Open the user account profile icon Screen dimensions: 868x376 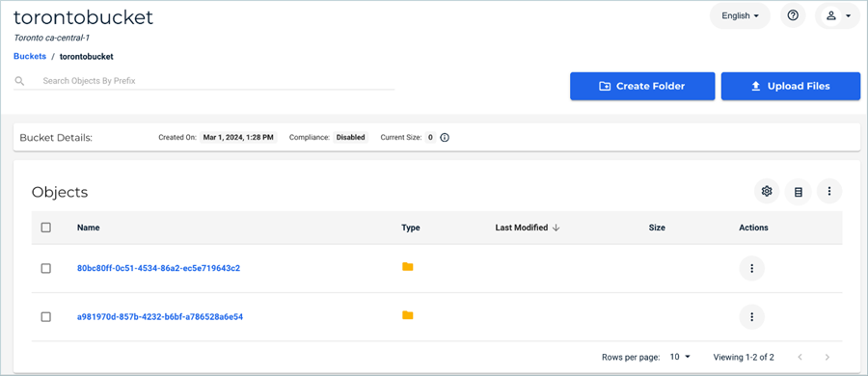(x=831, y=16)
